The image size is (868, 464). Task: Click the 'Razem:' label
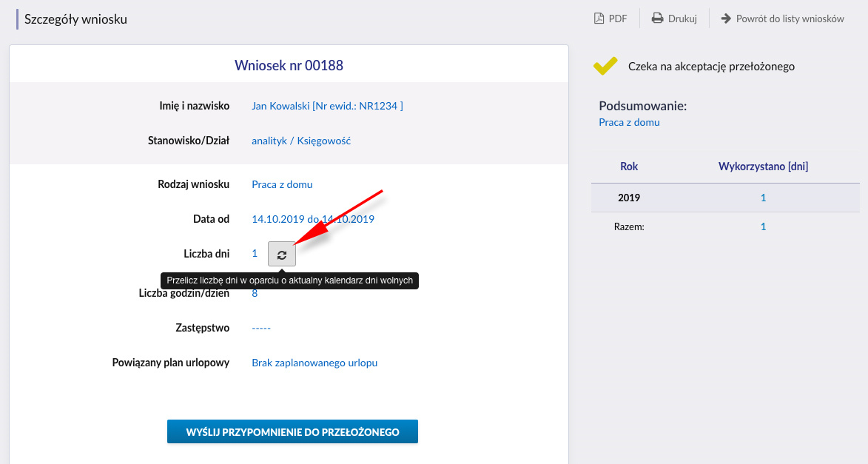point(629,226)
